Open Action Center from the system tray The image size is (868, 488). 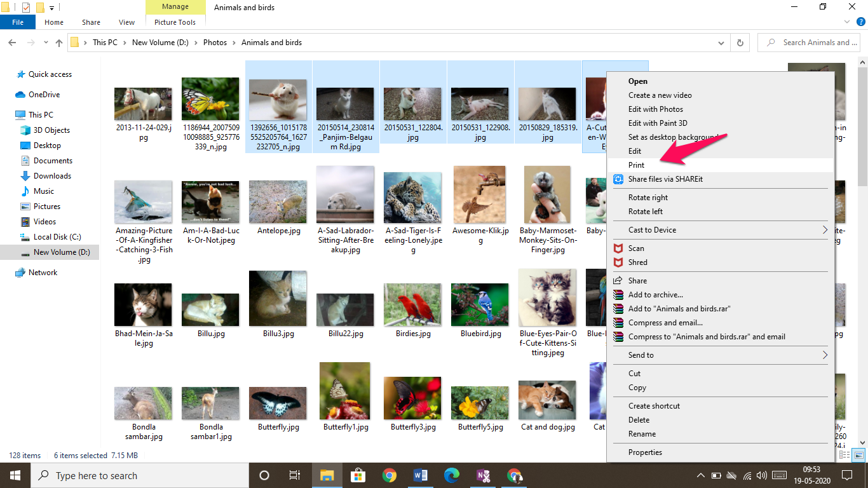(847, 475)
